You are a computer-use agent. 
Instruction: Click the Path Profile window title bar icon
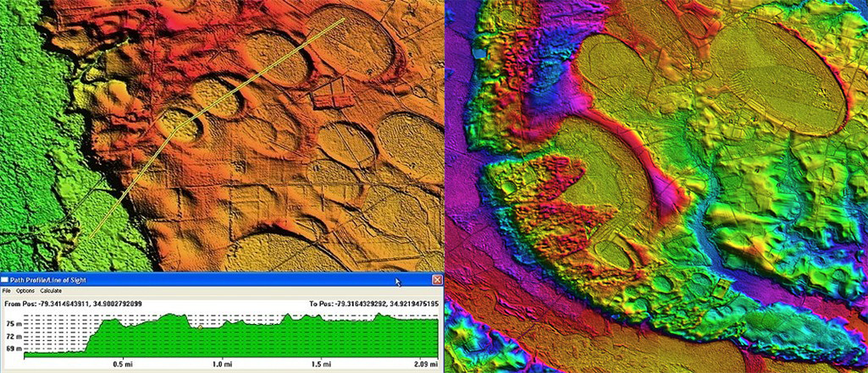(5, 279)
